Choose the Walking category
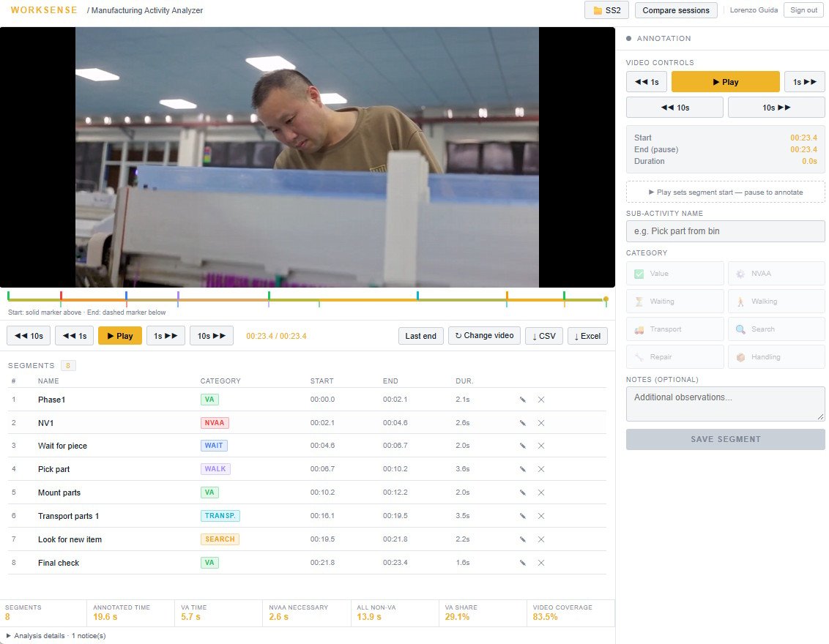This screenshot has width=829, height=644. [x=776, y=301]
